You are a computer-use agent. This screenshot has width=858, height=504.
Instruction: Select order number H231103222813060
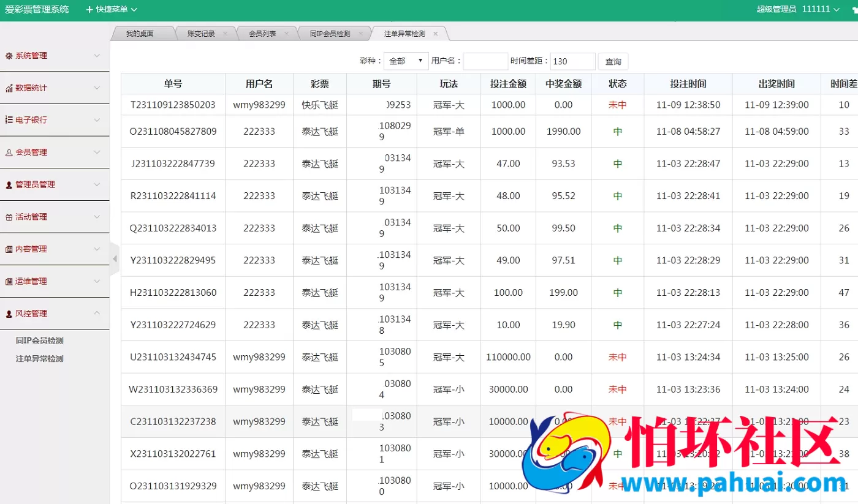(x=173, y=293)
